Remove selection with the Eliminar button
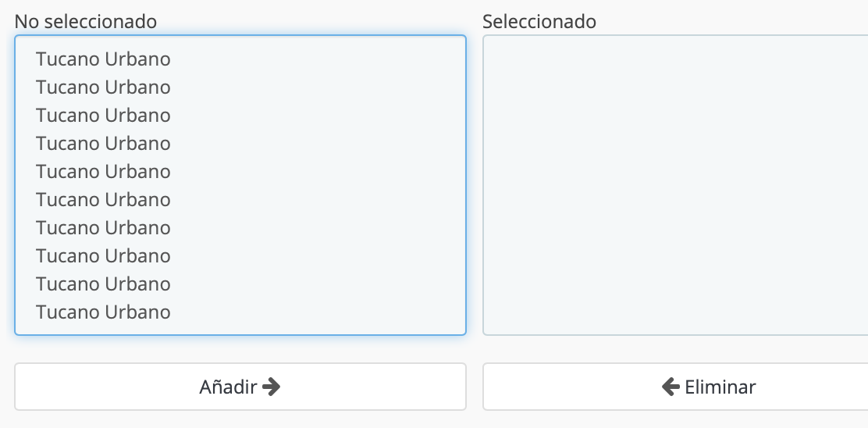 [x=675, y=387]
